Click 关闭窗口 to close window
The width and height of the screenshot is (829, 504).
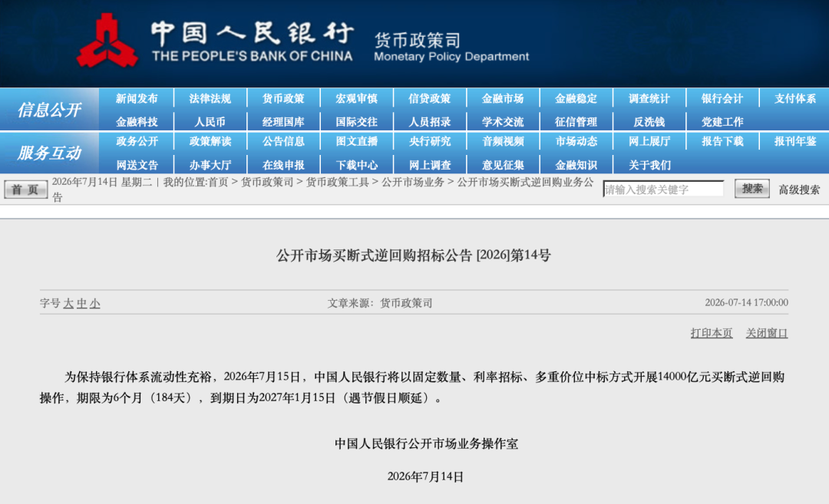pyautogui.click(x=767, y=334)
